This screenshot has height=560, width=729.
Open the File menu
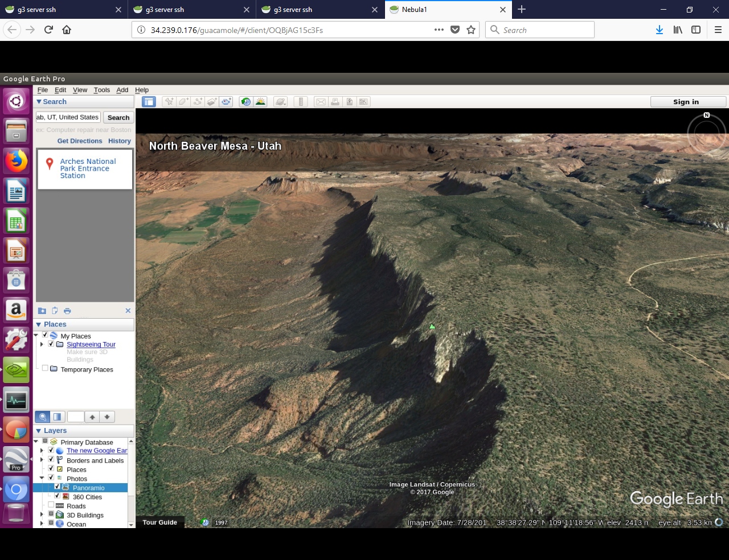[x=43, y=90]
